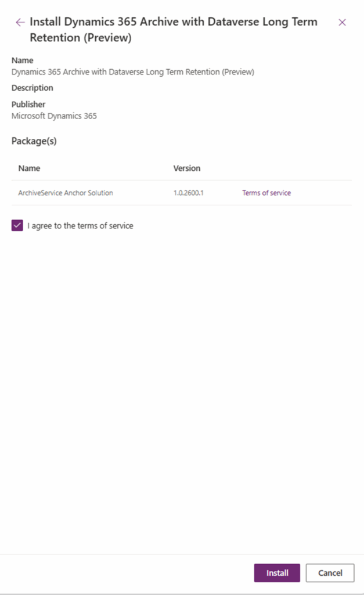Click the empty panel space below the agreement checkbox

click(x=182, y=378)
